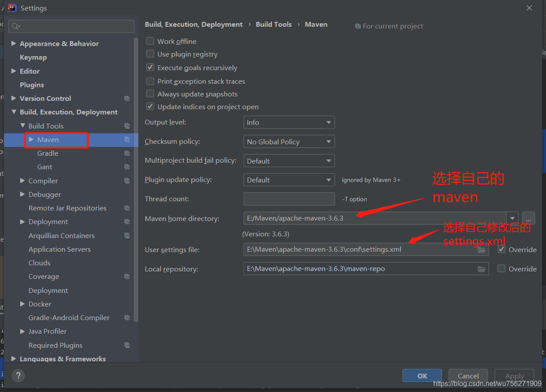Open Maven home directory dropdown arrow
The height and width of the screenshot is (392, 546).
[512, 218]
